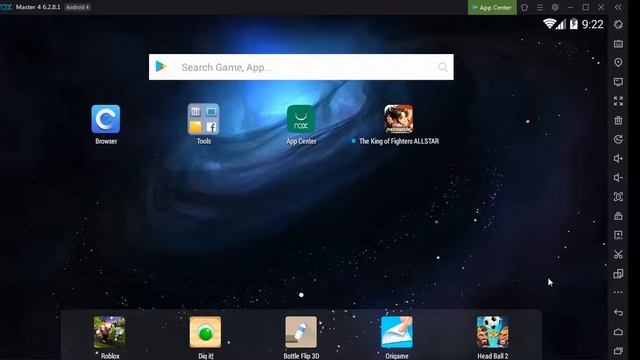Show recent apps overview
Image resolution: width=640 pixels, height=360 pixels.
[x=618, y=351]
